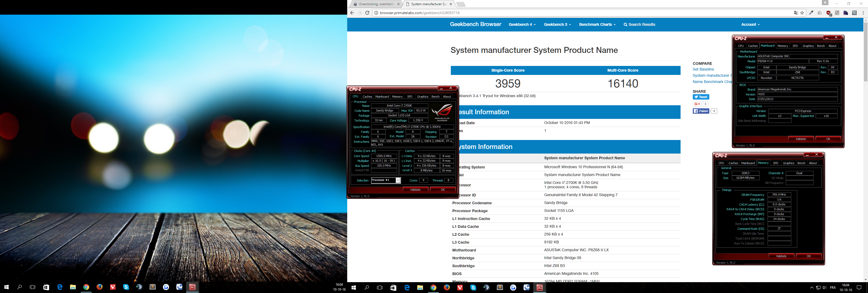The image size is (868, 293).
Task: Click OK in the CPU-Z Mainboard window
Action: coord(828,139)
